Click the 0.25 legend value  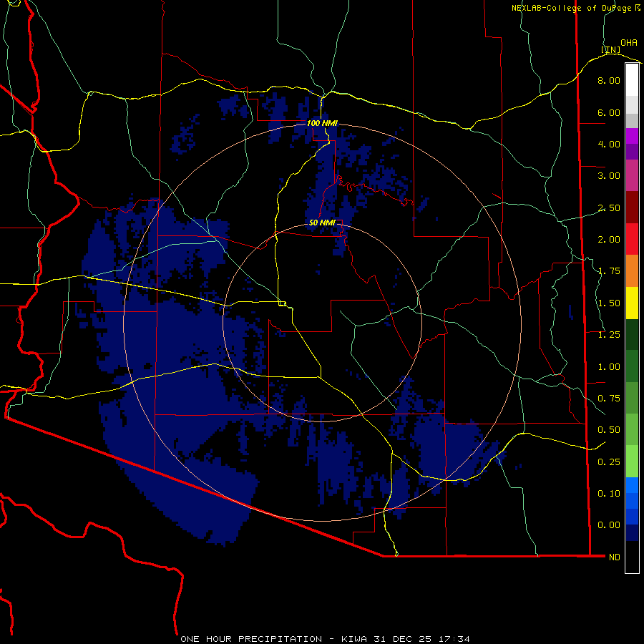tap(609, 462)
